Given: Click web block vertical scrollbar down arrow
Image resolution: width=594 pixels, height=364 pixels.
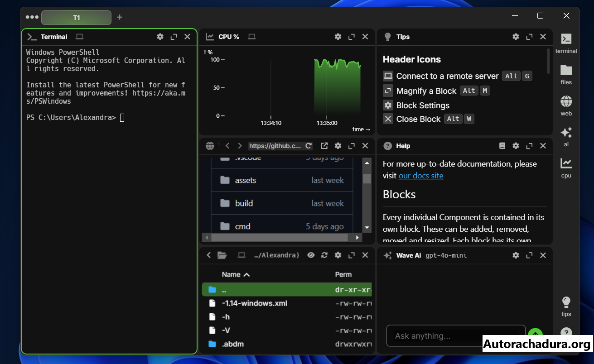Looking at the screenshot, I should (x=367, y=228).
